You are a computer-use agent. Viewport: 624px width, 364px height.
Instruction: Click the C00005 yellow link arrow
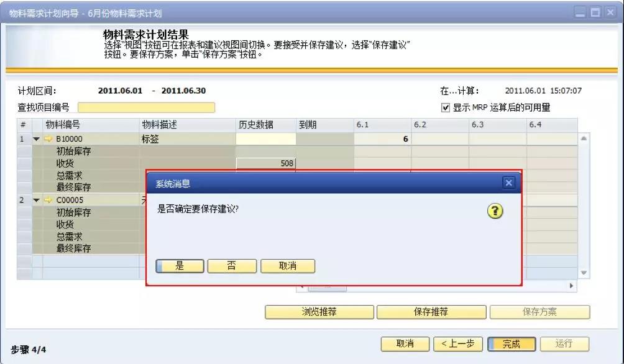pyautogui.click(x=47, y=200)
